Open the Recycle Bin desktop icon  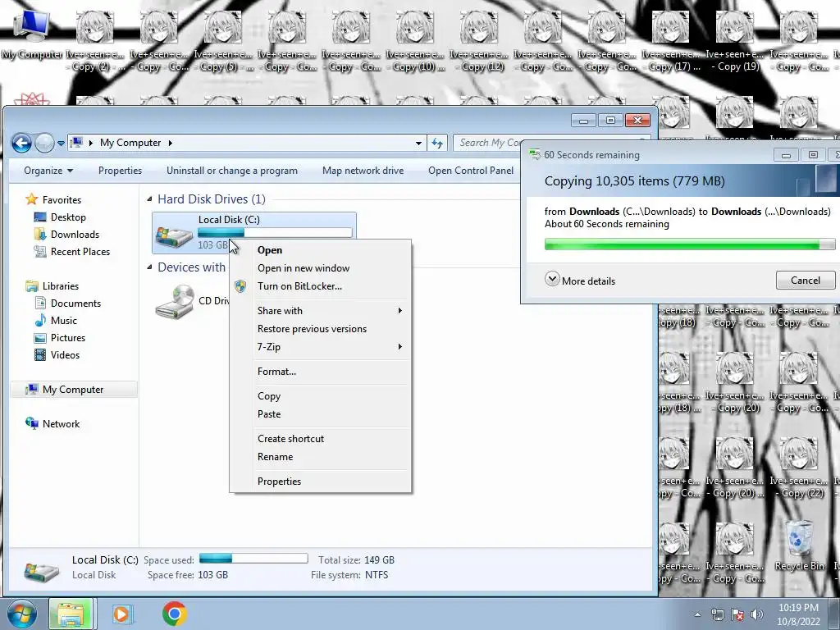click(x=799, y=546)
